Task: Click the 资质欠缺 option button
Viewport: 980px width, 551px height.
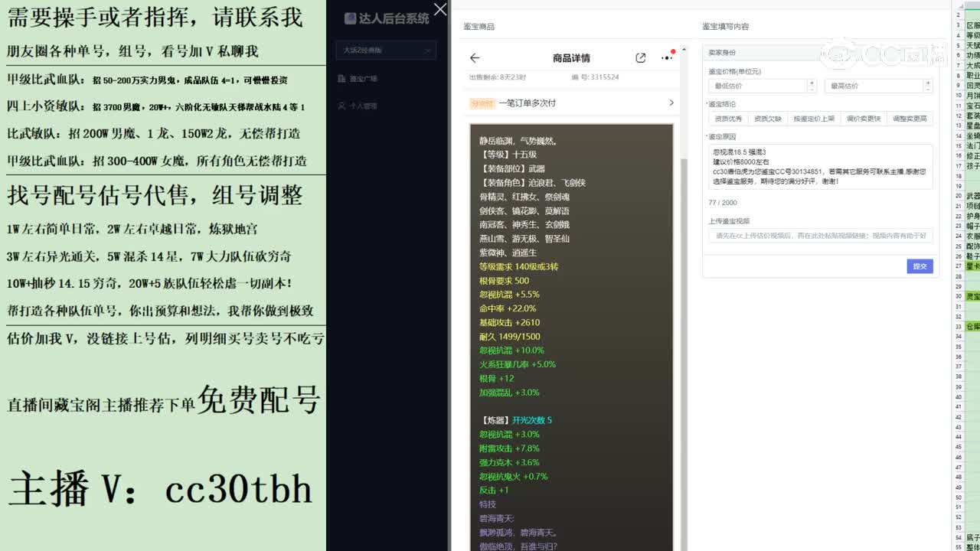Action: point(766,118)
